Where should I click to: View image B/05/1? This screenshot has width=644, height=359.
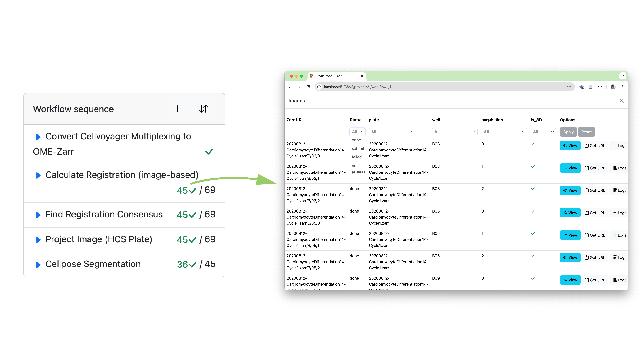(570, 235)
